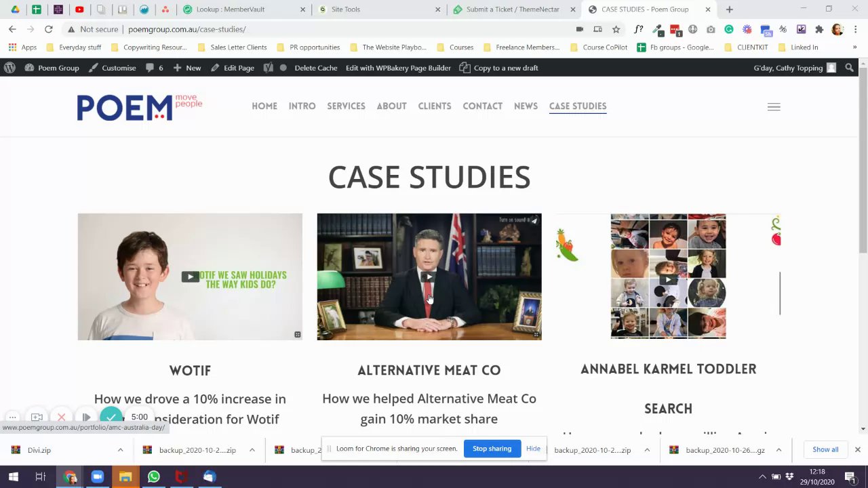
Task: Open the Grammarly extension
Action: [729, 29]
